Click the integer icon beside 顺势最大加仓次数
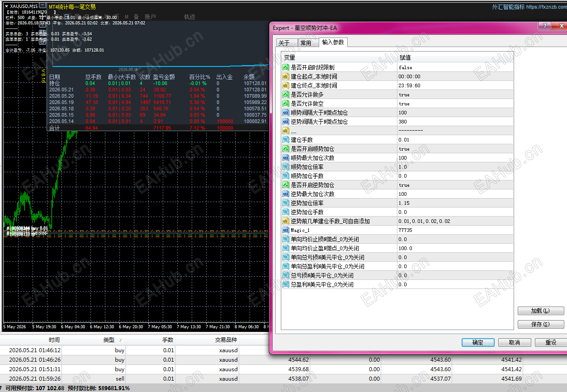Screen dimensions: 567x392 click(285, 158)
